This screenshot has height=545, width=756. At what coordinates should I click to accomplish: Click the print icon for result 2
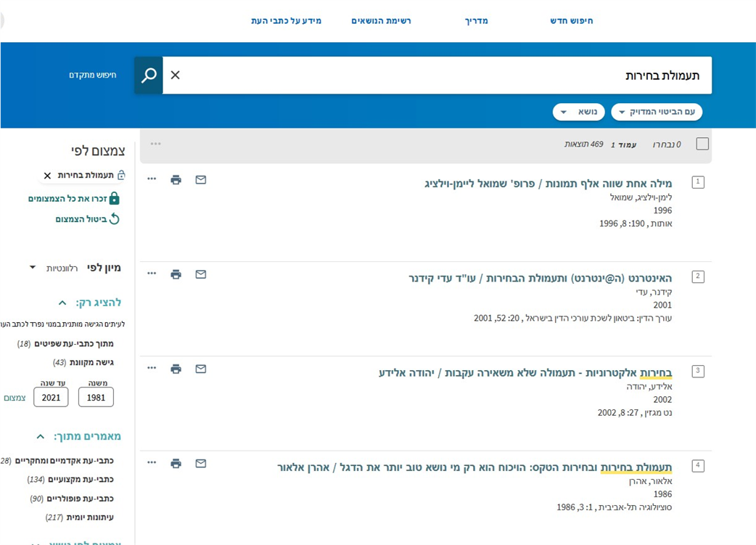click(176, 274)
